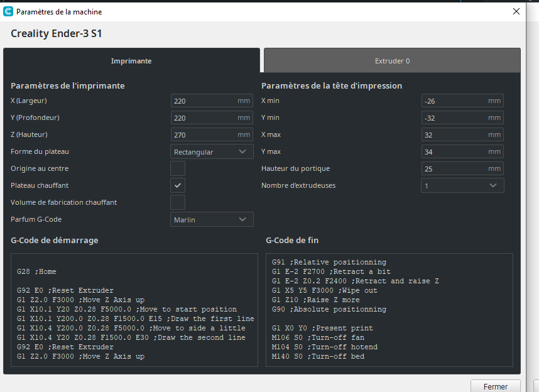Image resolution: width=539 pixels, height=392 pixels.
Task: Click the Cura logo icon in title bar
Action: (8, 11)
